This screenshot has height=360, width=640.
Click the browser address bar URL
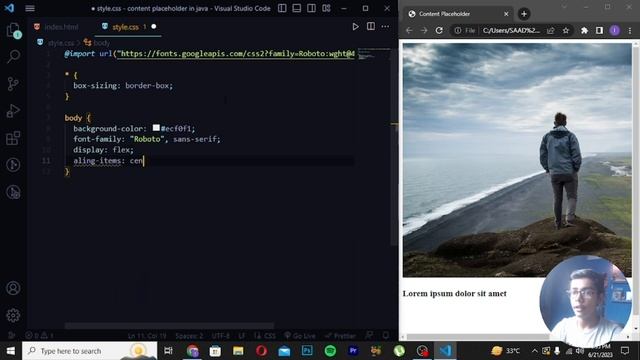pyautogui.click(x=511, y=30)
